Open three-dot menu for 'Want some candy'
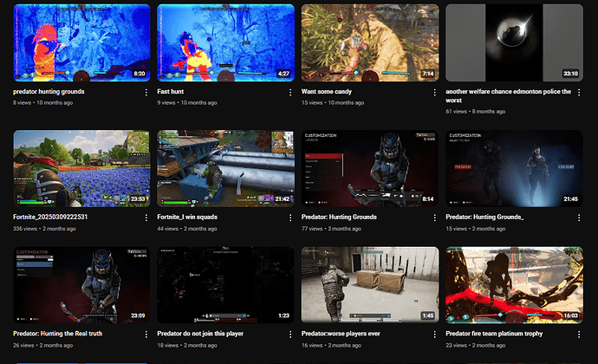This screenshot has height=364, width=598. (x=434, y=93)
